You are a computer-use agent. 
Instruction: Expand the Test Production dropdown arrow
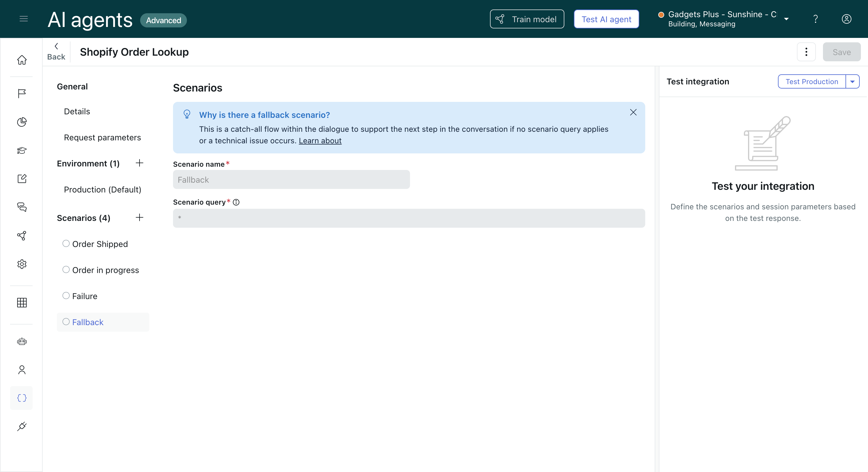point(852,81)
